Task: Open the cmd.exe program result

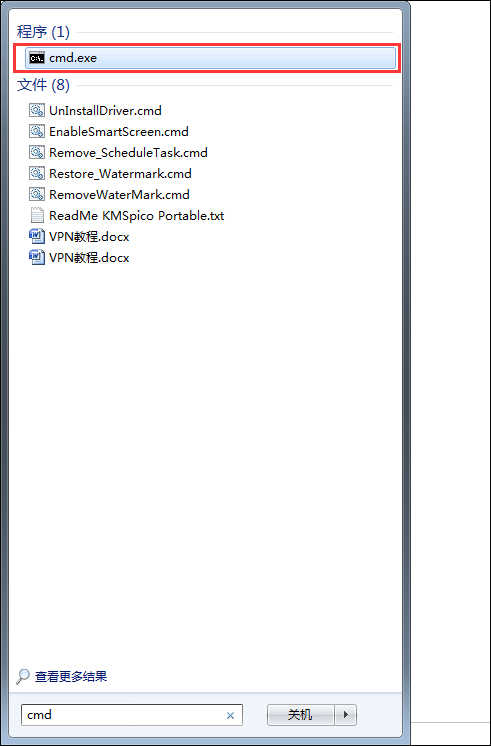Action: (210, 58)
